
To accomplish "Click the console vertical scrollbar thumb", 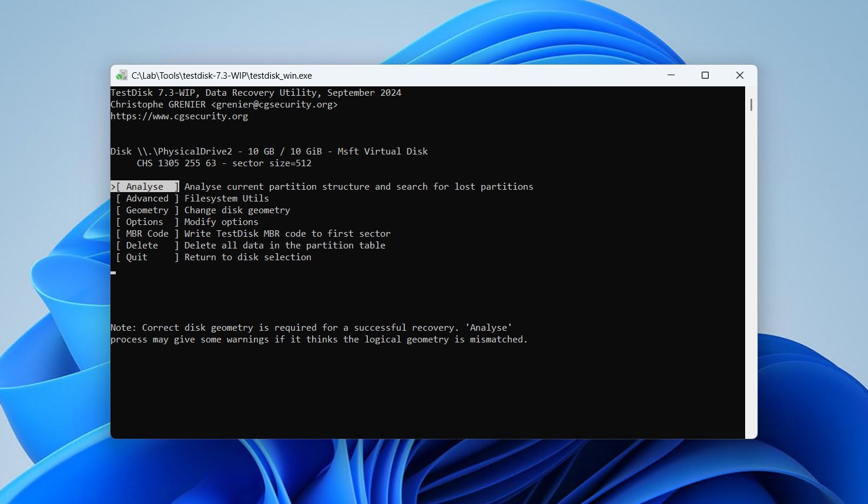I will 751,105.
